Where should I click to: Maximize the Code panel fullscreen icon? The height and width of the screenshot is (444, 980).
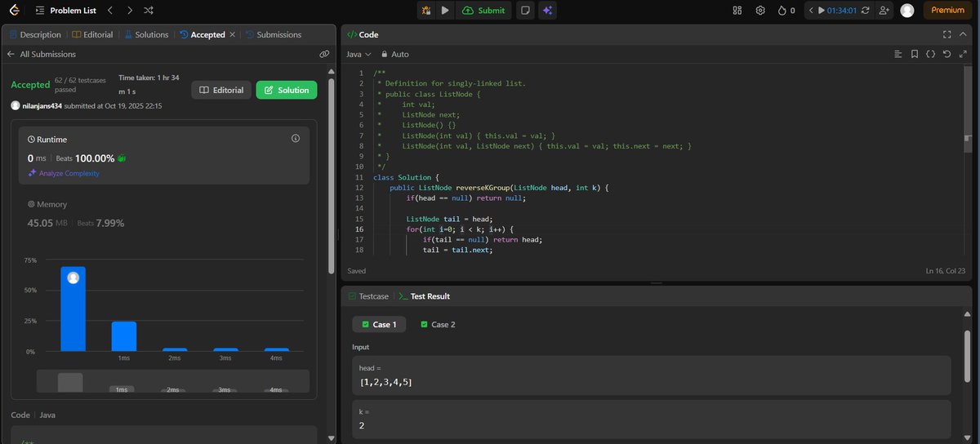[947, 34]
